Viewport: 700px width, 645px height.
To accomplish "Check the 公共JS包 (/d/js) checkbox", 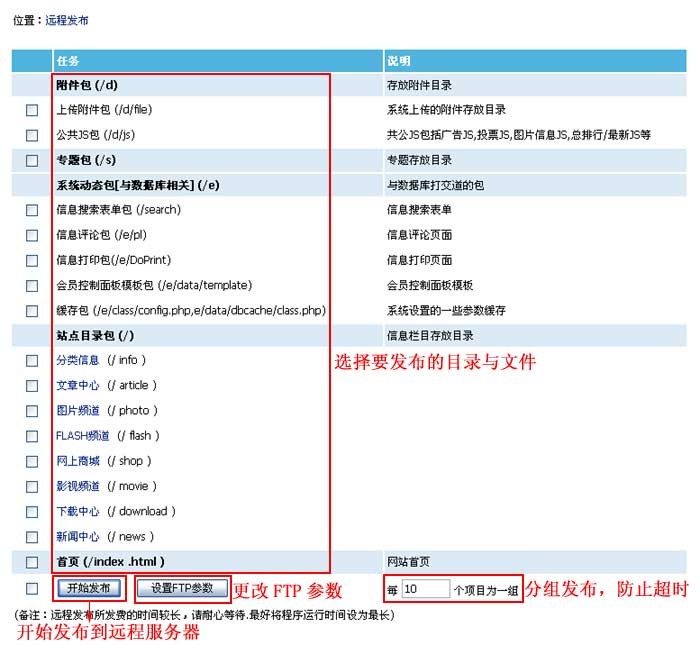I will click(32, 135).
